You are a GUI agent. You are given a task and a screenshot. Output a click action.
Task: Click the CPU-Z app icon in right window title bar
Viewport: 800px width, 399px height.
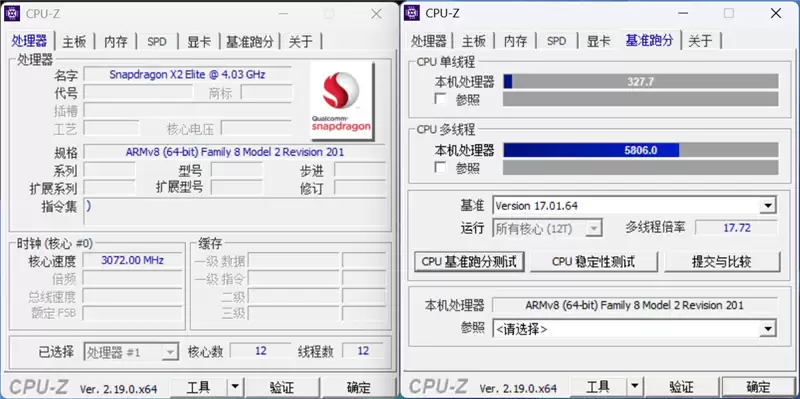click(x=412, y=13)
